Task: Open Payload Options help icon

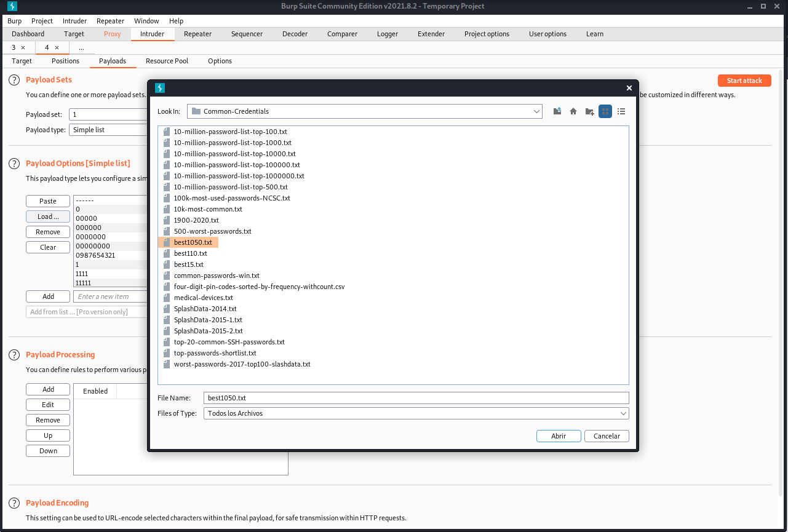Action: [x=14, y=164]
